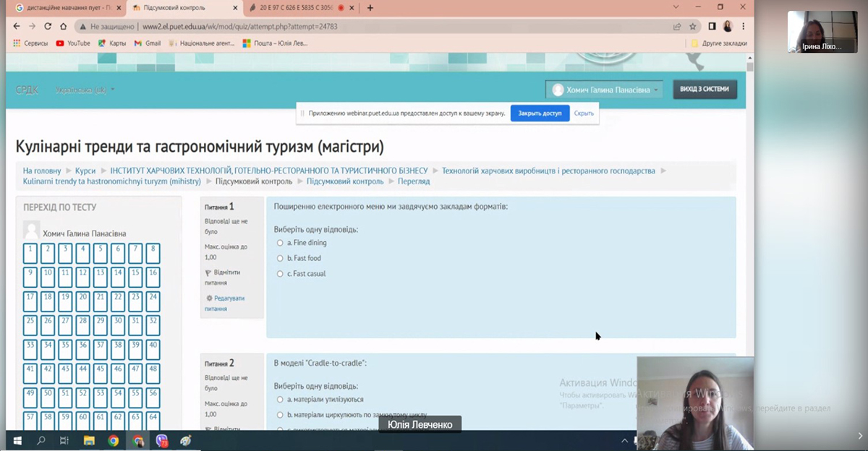Open the Viber app on the taskbar
868x451 pixels.
coord(162,439)
